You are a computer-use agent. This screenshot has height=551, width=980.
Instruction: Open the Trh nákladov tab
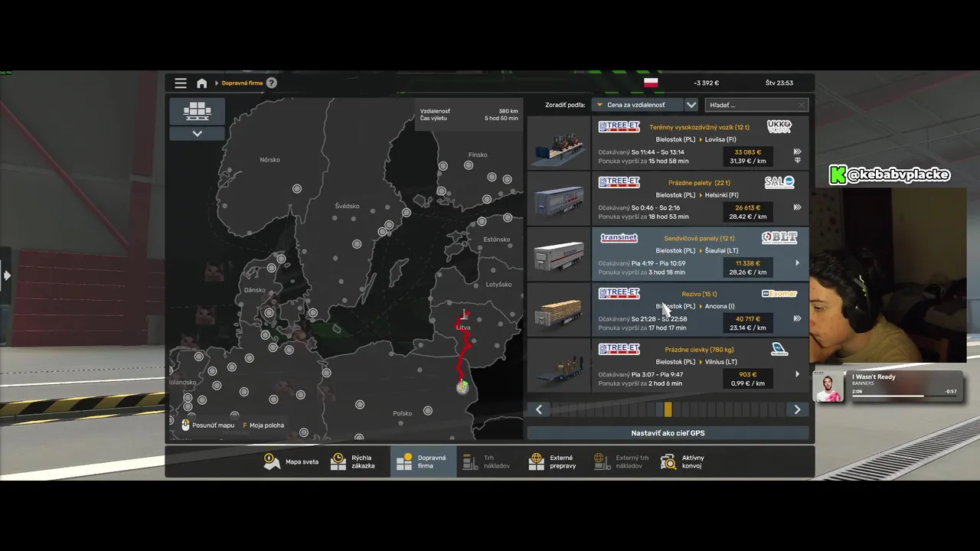(x=488, y=461)
